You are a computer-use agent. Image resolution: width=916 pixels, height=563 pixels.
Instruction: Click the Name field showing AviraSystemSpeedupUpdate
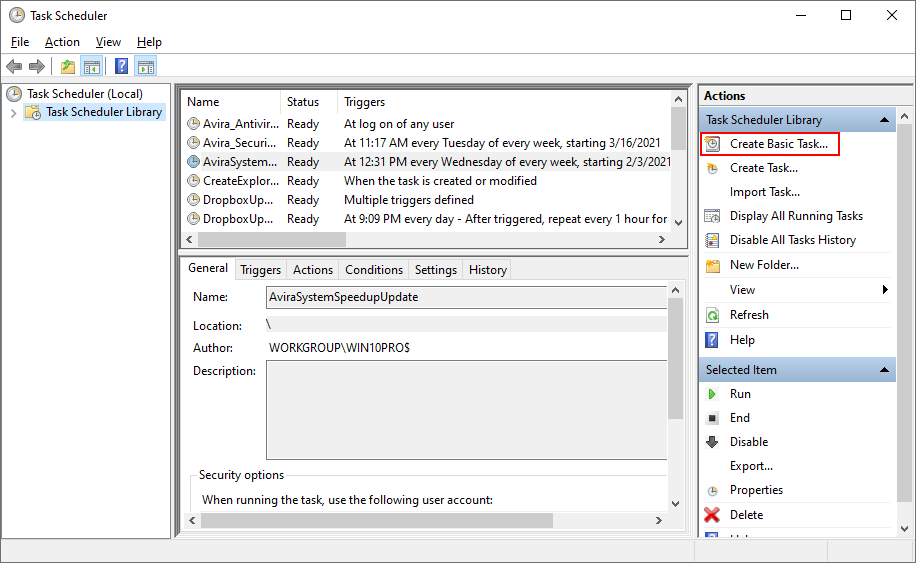(466, 297)
